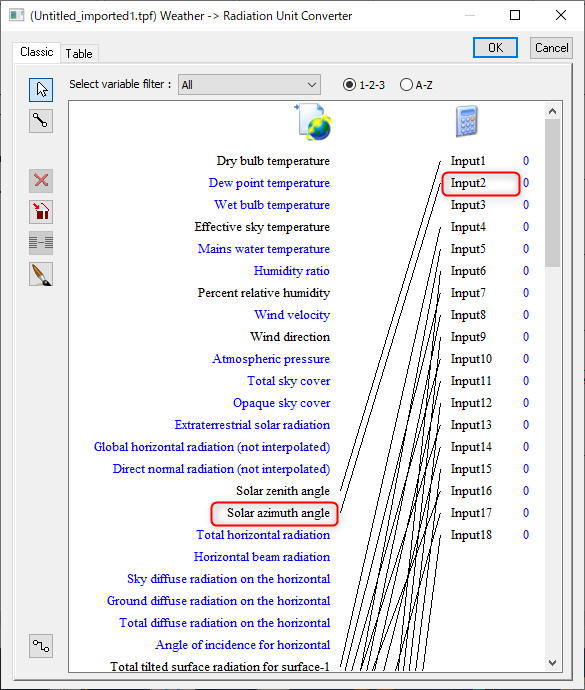585x690 pixels.
Task: Select Direct normal radiation (not interpolated)
Action: pos(221,469)
